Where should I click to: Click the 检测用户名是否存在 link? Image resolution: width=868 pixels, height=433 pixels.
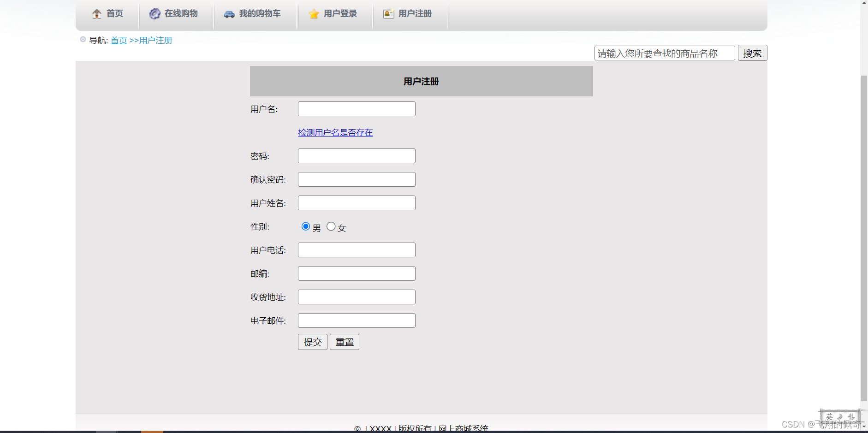[x=335, y=132]
